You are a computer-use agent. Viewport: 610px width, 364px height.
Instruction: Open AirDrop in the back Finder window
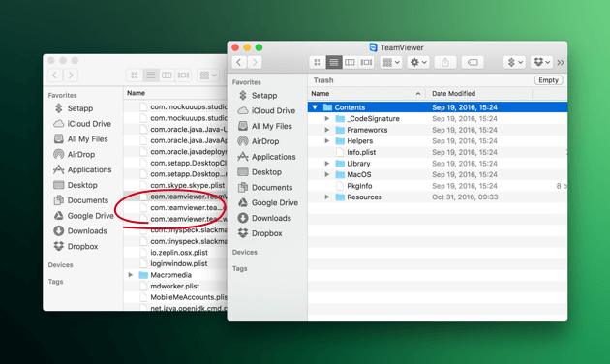74,154
